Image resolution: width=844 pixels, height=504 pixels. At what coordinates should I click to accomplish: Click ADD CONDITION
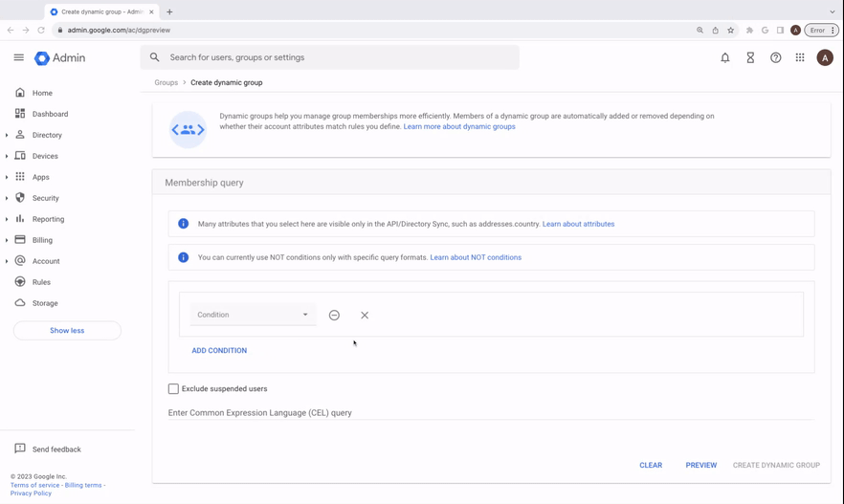tap(219, 350)
